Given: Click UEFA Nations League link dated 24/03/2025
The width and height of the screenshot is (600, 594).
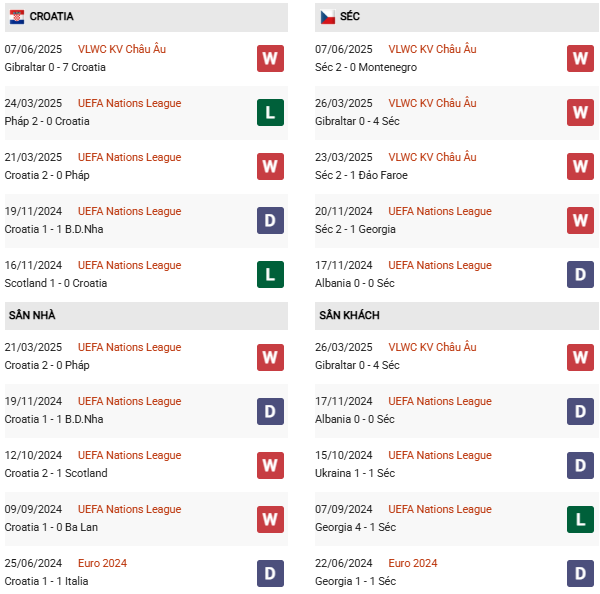Looking at the screenshot, I should tap(129, 103).
